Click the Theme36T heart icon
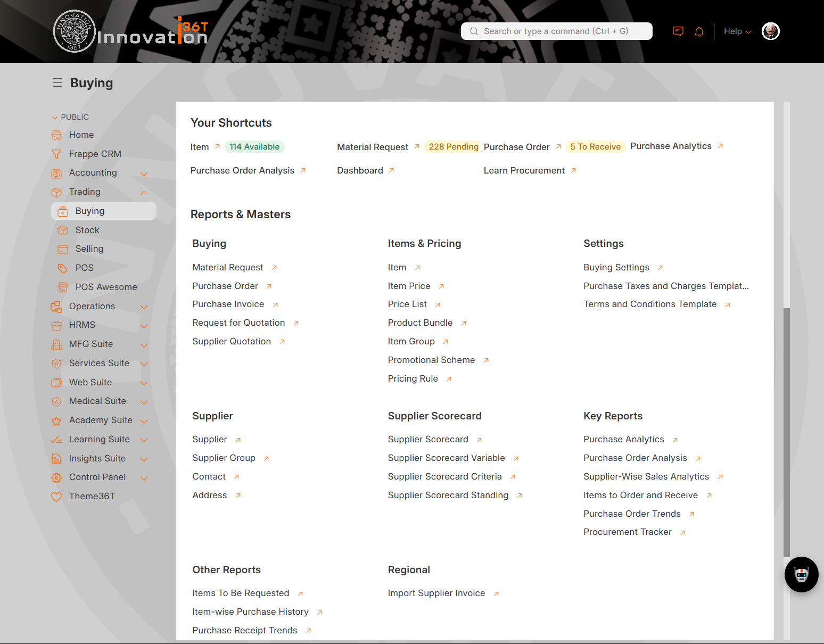Image resolution: width=824 pixels, height=644 pixels. 56,497
